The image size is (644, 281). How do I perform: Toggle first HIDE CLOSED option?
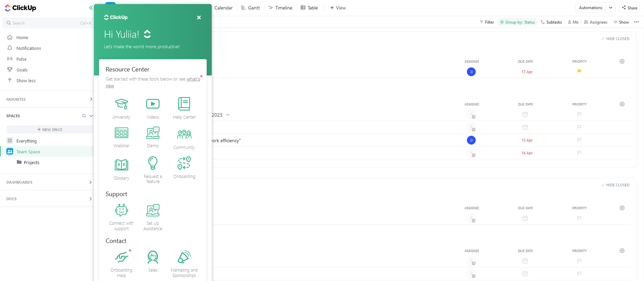(x=615, y=39)
